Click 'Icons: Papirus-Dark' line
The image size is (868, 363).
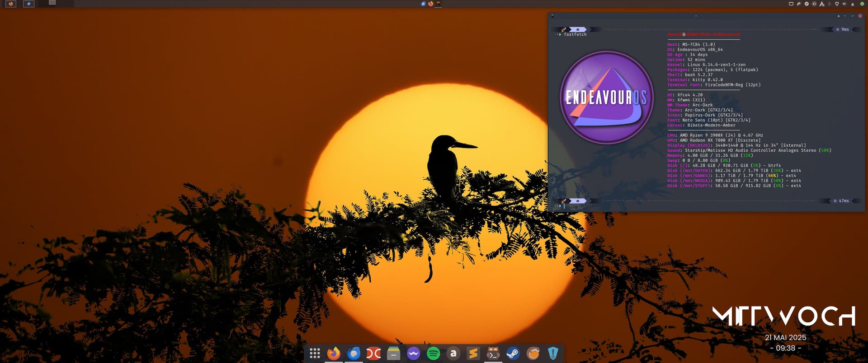705,115
